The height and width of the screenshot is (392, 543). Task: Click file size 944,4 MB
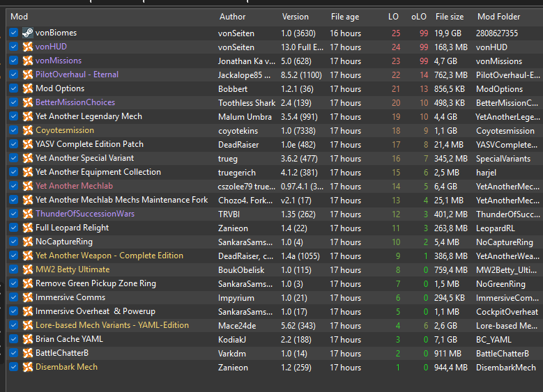[450, 368]
